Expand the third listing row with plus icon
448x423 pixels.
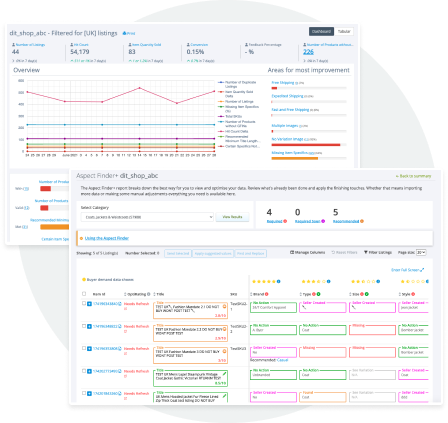[89, 349]
